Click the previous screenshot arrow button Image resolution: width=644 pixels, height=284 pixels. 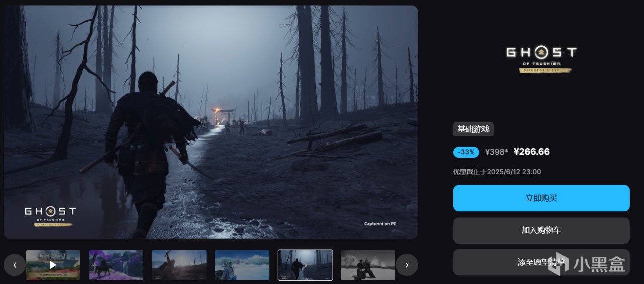click(x=15, y=265)
